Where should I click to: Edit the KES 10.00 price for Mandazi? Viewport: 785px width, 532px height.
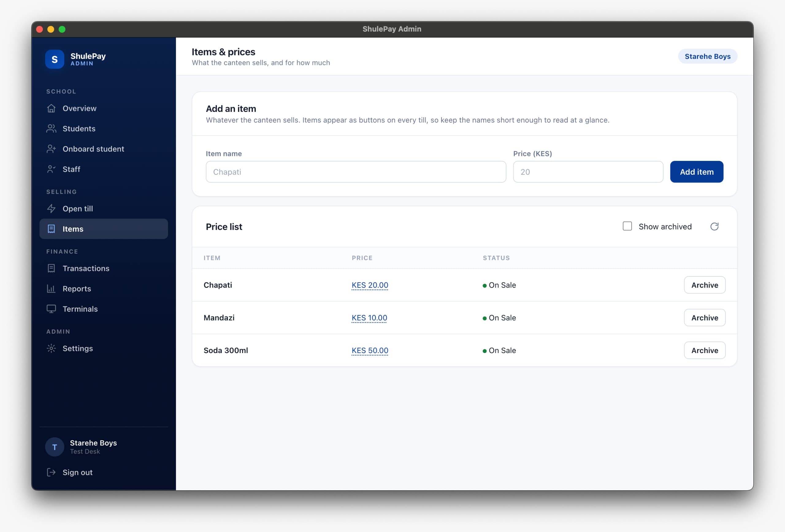[x=369, y=318]
